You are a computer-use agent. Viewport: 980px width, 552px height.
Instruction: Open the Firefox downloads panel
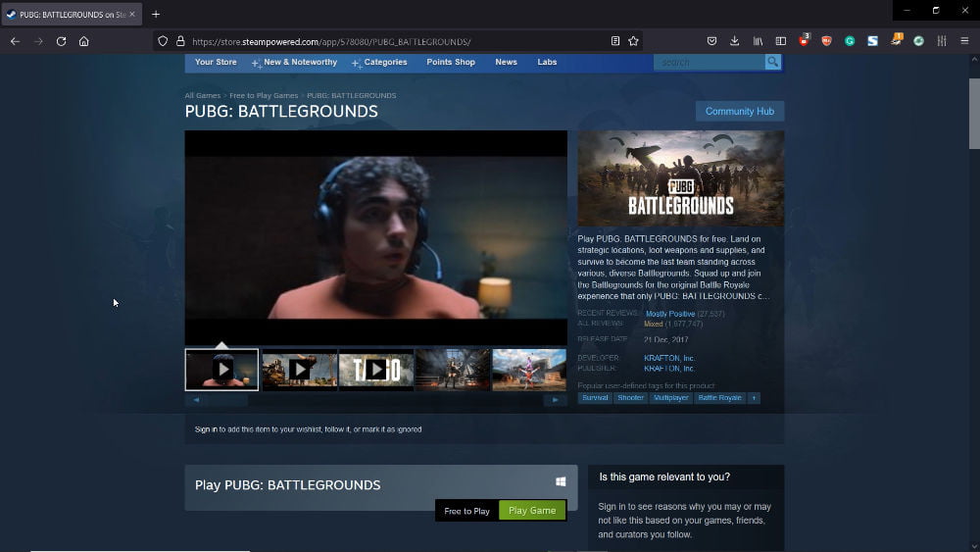[735, 41]
